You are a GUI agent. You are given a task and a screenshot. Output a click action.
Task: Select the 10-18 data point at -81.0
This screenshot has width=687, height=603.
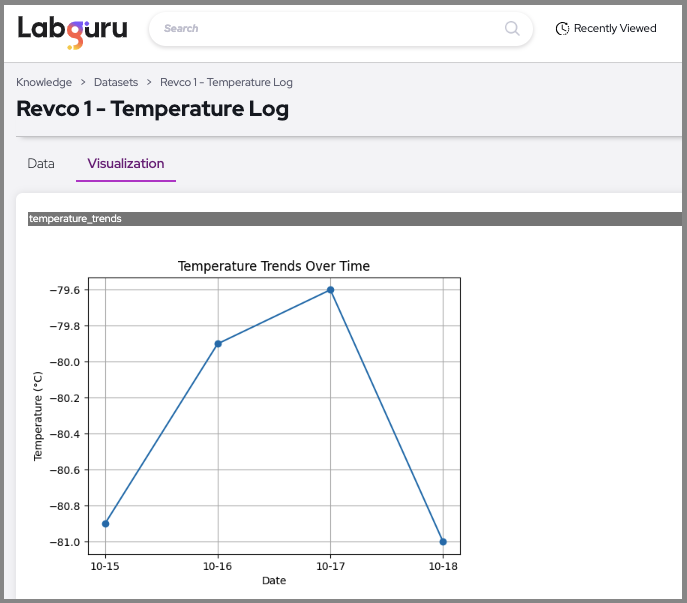pos(443,542)
